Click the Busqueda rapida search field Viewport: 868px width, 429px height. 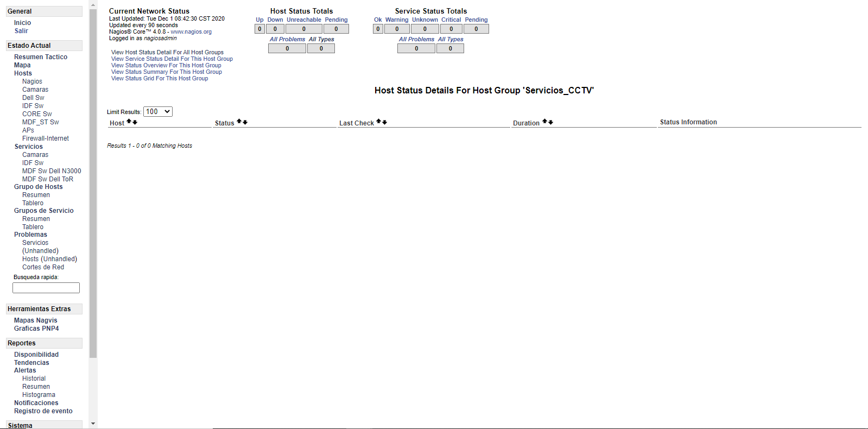tap(46, 288)
